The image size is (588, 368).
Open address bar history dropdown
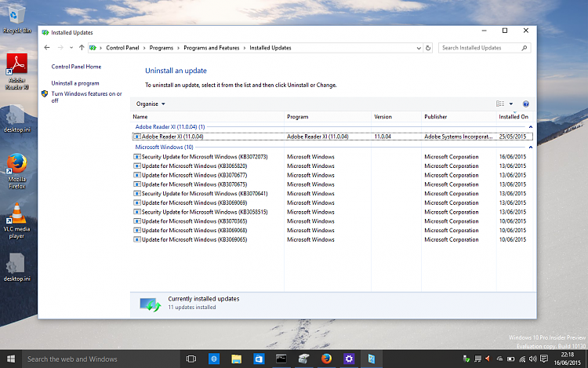tap(417, 48)
